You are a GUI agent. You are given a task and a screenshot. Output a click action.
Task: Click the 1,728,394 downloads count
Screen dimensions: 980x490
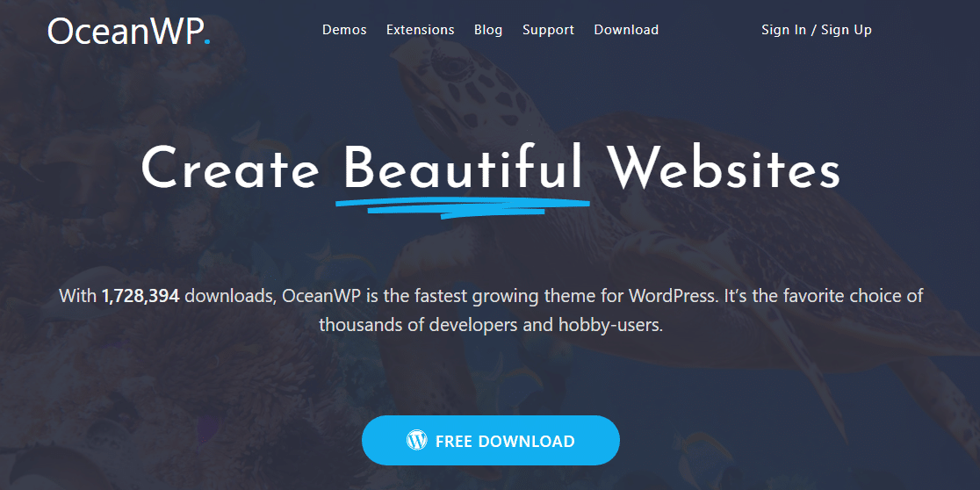click(141, 296)
